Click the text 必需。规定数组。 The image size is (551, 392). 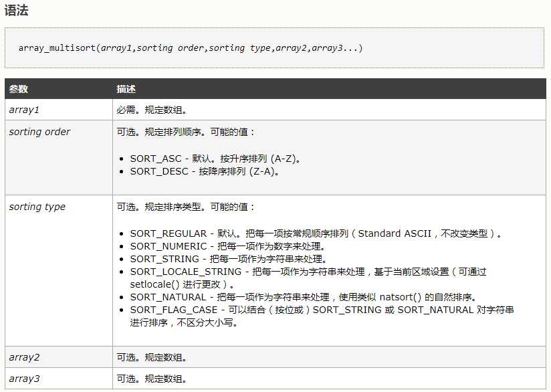click(x=152, y=110)
